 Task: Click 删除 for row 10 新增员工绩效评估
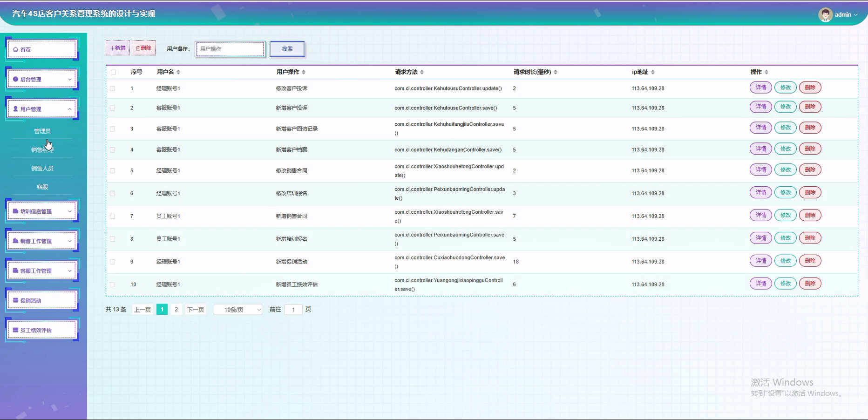coord(810,284)
